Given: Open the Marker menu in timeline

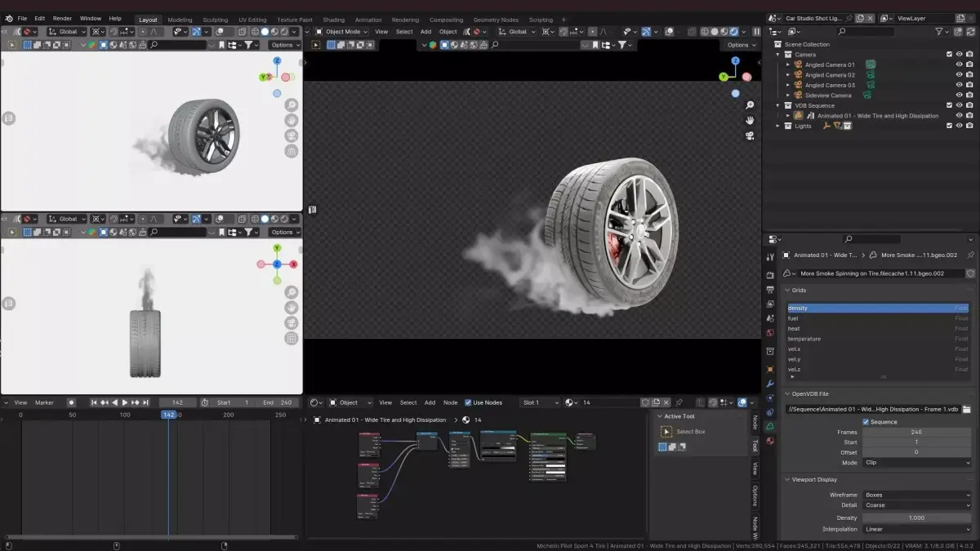Looking at the screenshot, I should (x=44, y=402).
